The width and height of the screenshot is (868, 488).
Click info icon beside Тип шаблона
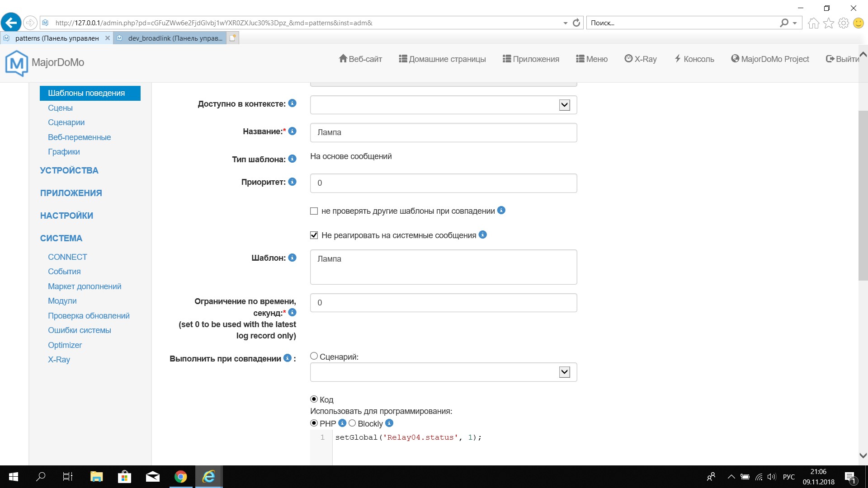[x=292, y=159]
